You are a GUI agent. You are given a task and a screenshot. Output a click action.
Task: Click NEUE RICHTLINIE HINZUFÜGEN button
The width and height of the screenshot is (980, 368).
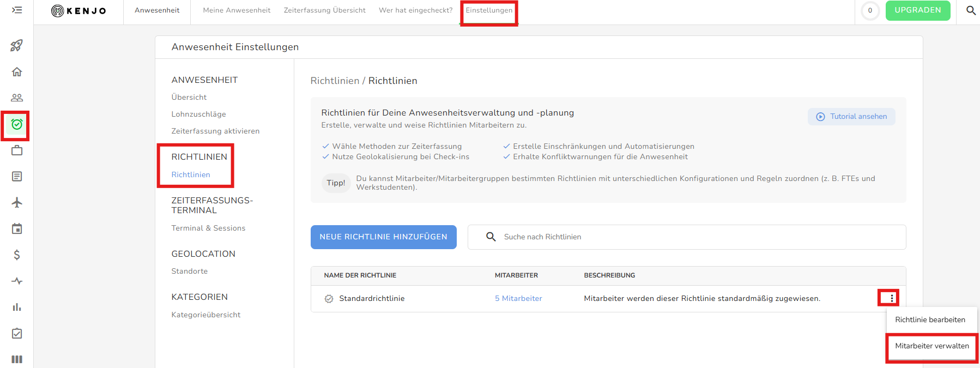tap(383, 237)
